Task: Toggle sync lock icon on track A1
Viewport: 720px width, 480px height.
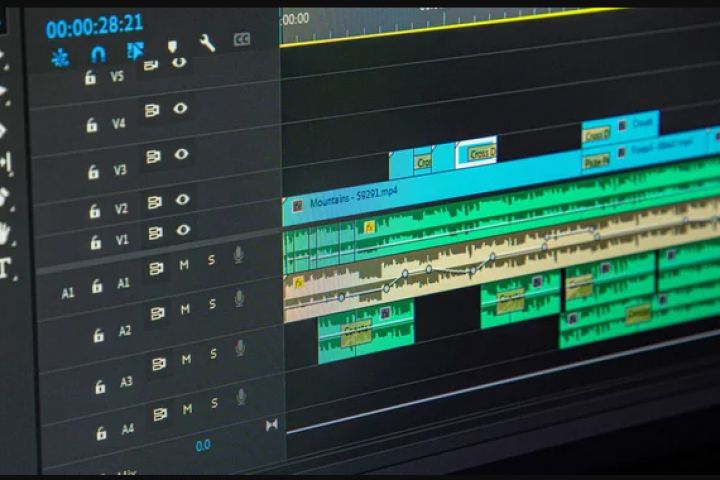Action: click(156, 268)
